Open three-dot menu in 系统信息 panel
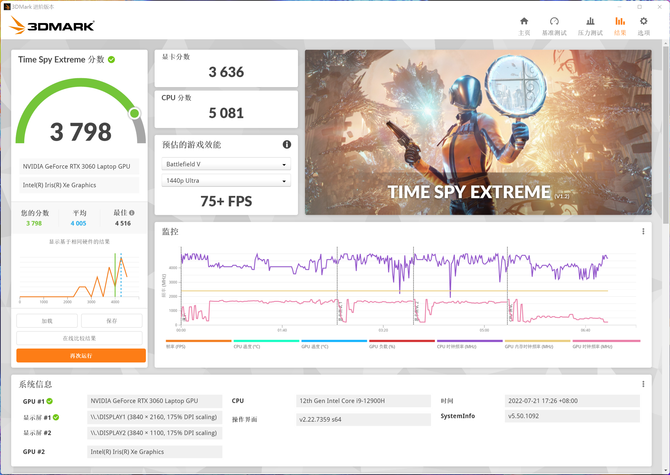Viewport: 670px width, 475px height. click(x=643, y=384)
